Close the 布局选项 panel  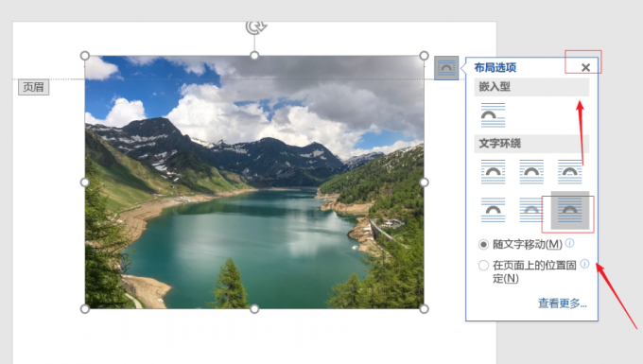coord(585,68)
